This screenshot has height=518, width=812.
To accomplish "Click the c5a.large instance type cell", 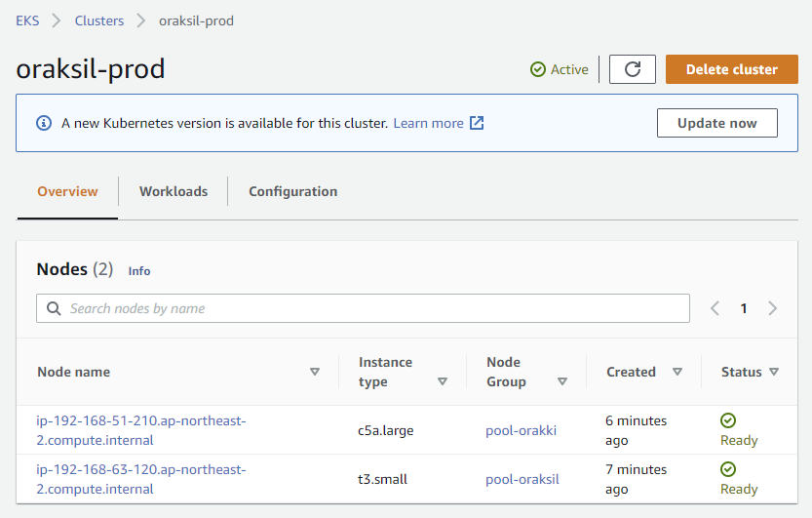I will 386,430.
